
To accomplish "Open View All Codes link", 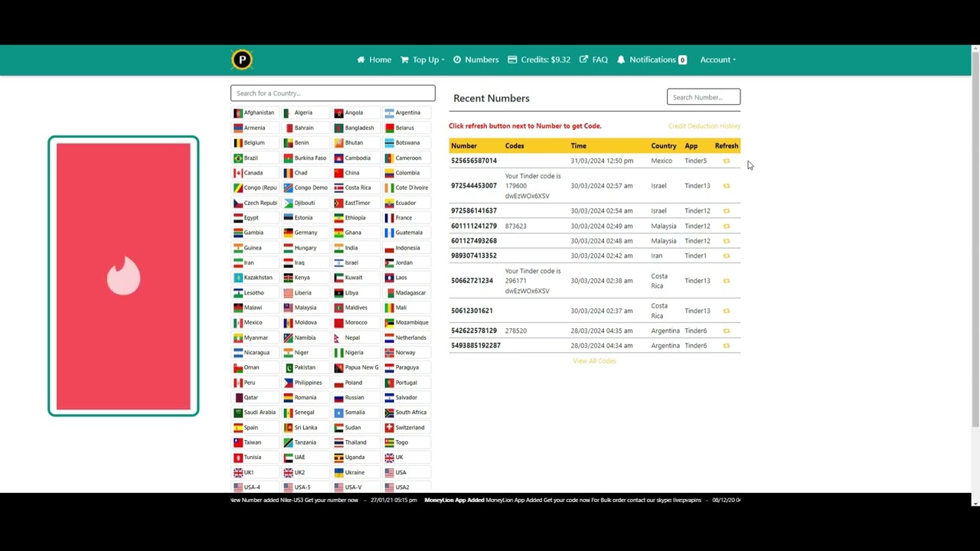I will [594, 360].
